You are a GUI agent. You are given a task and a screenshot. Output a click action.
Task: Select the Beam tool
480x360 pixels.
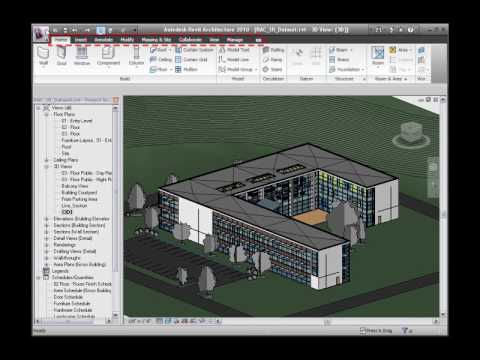338,50
